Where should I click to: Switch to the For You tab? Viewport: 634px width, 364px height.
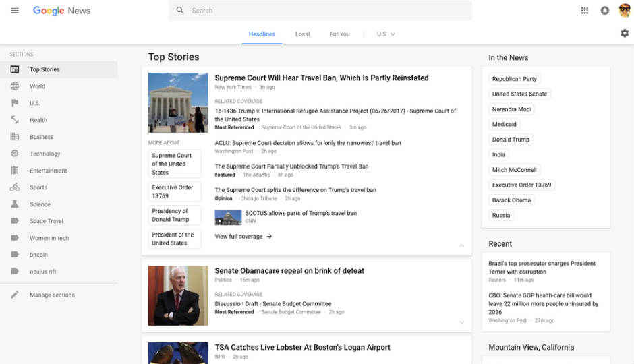pyautogui.click(x=340, y=34)
